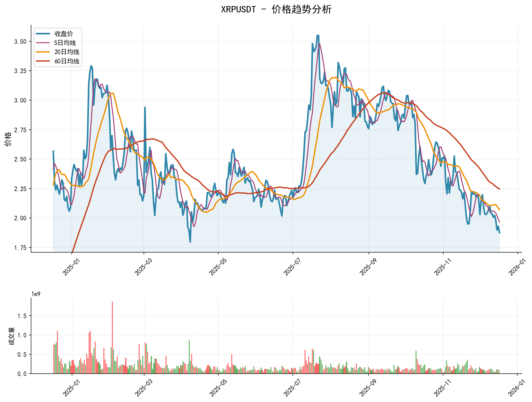Click the 1.75 price axis tick label
The height and width of the screenshot is (402, 532).
[x=20, y=248]
